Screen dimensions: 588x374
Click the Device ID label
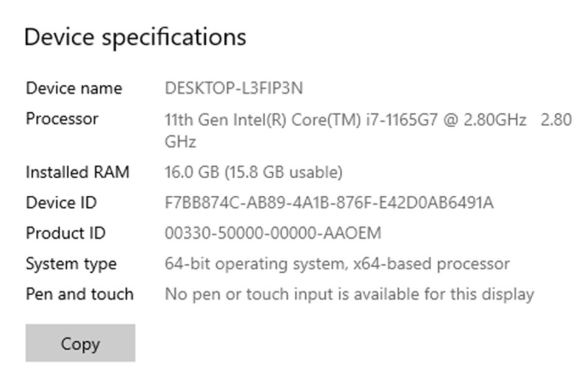61,203
